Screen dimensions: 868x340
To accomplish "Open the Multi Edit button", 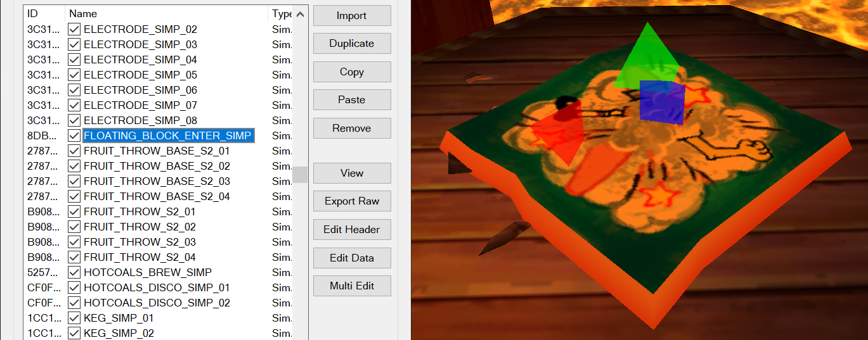I will [352, 286].
